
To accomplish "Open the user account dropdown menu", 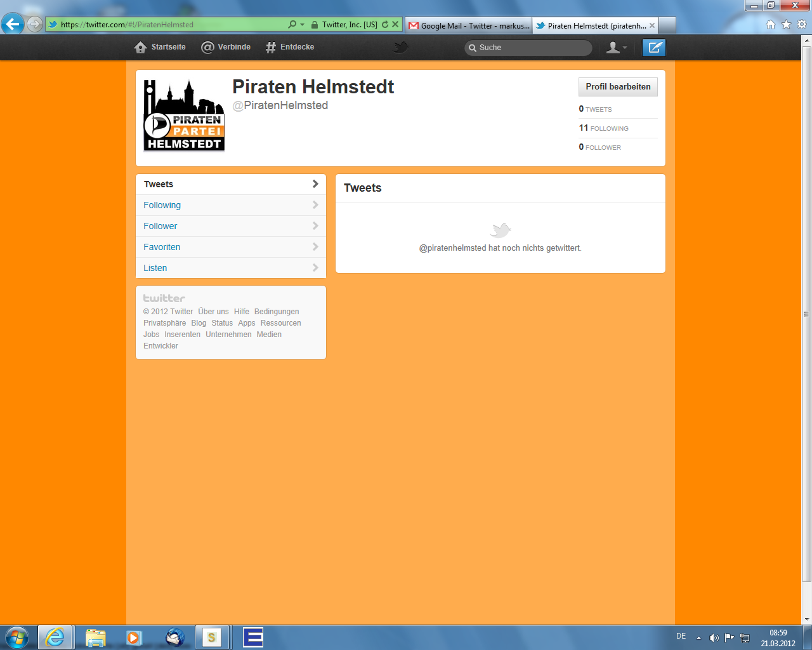I will (617, 48).
